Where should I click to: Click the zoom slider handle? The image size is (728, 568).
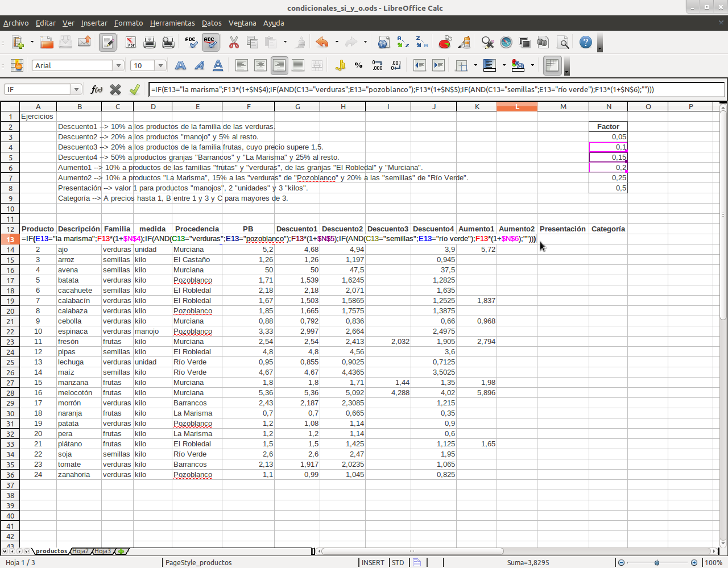click(657, 562)
